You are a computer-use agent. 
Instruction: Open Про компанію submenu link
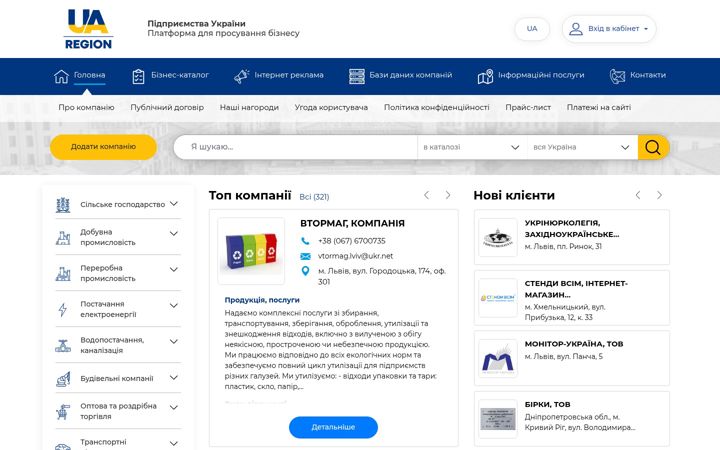click(x=86, y=107)
